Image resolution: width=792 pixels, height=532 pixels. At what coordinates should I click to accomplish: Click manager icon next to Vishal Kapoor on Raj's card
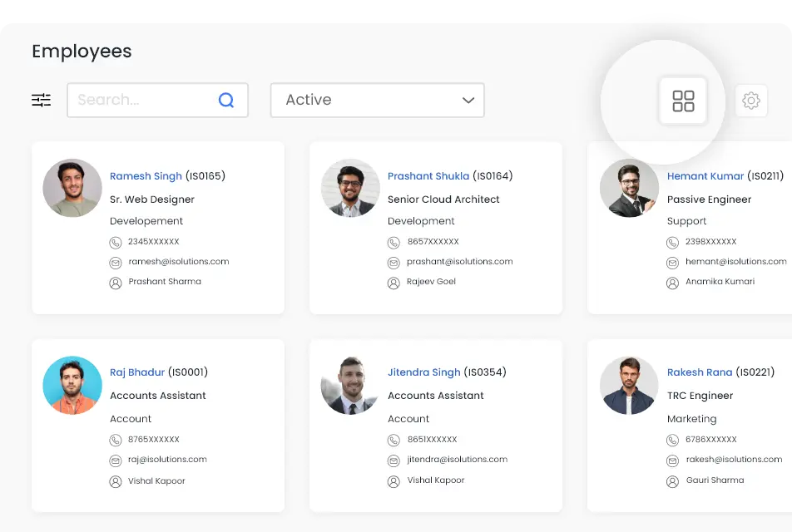116,481
